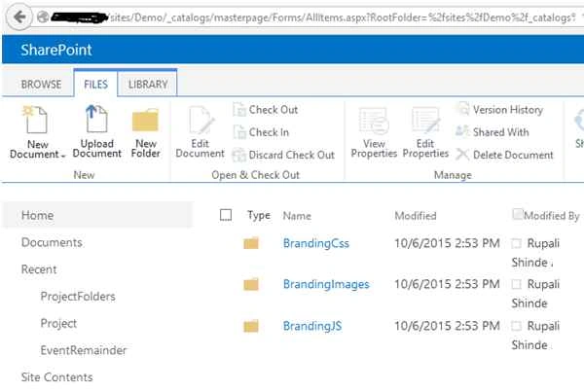Click the Edit Document icon
Image resolution: width=584 pixels, height=392 pixels.
click(x=201, y=121)
